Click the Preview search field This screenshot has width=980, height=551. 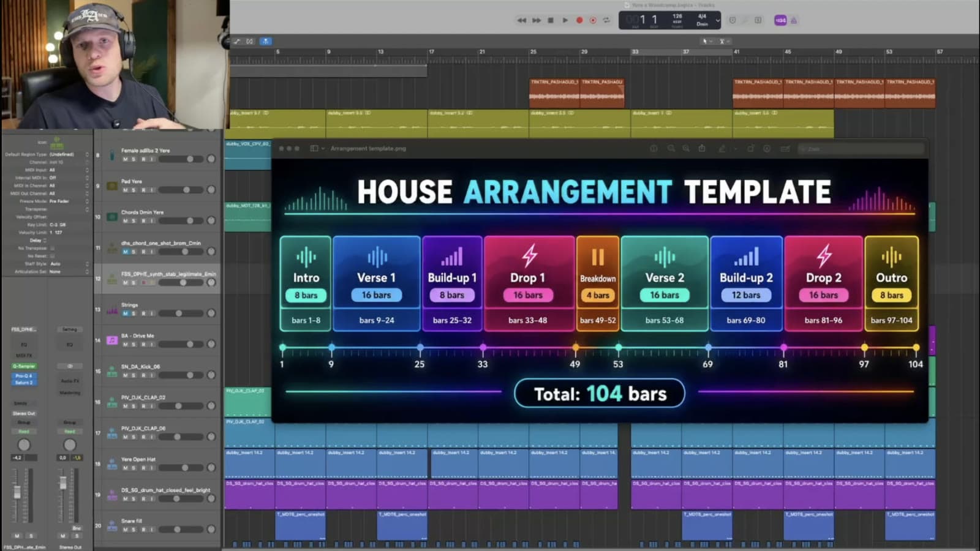[861, 149]
